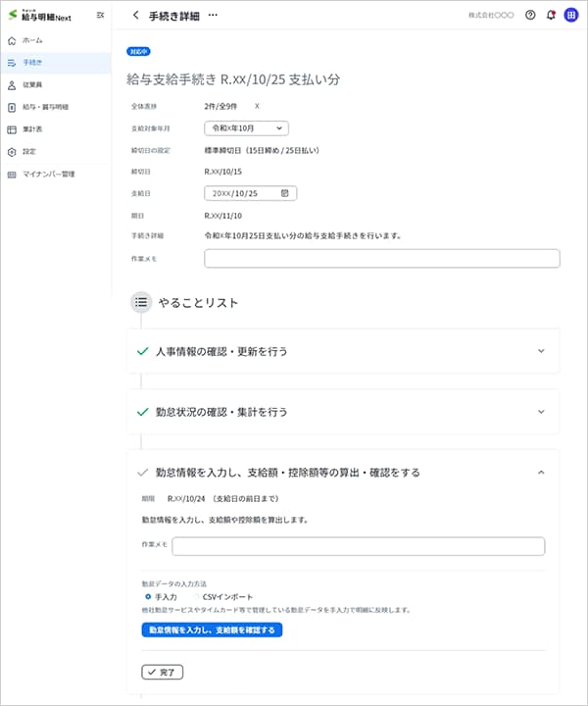The height and width of the screenshot is (706, 588).
Task: Open 手続き in the sidebar
Action: click(x=56, y=63)
